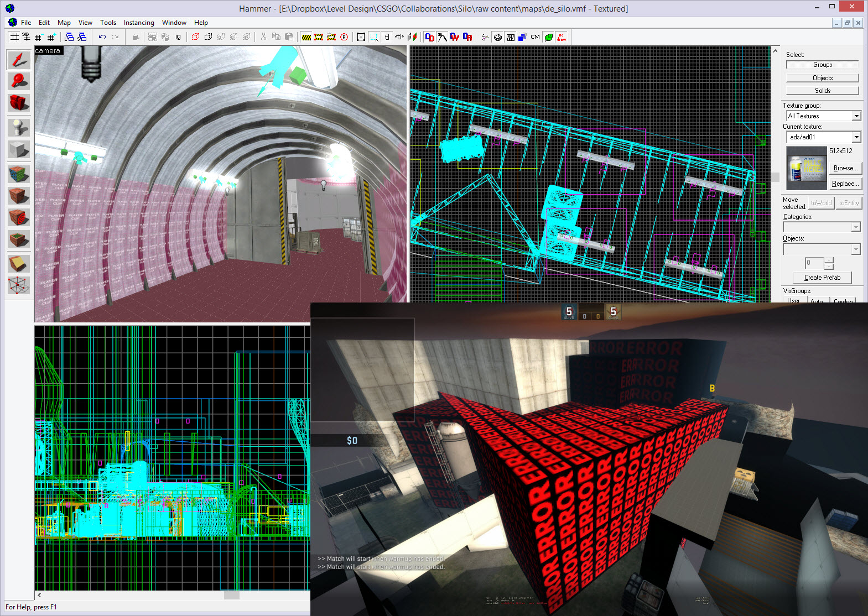Click the Browse... texture button
868x616 pixels.
click(x=845, y=168)
